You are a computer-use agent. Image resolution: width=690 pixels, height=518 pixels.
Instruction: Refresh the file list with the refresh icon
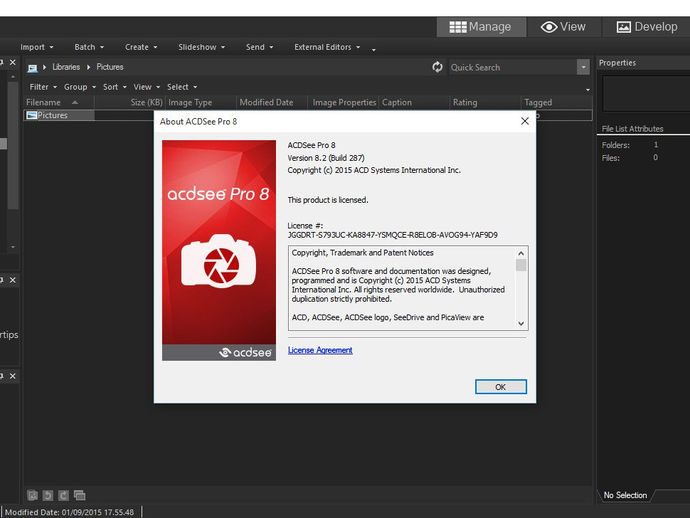(x=437, y=67)
